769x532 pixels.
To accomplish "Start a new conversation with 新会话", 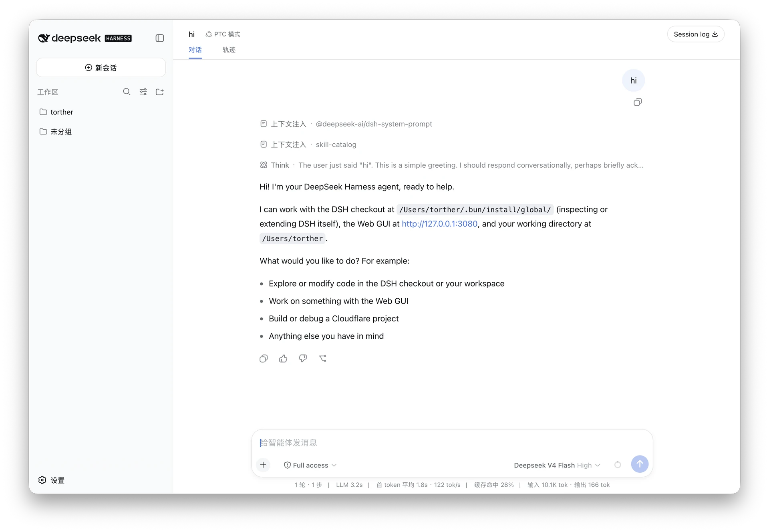I will pyautogui.click(x=101, y=67).
